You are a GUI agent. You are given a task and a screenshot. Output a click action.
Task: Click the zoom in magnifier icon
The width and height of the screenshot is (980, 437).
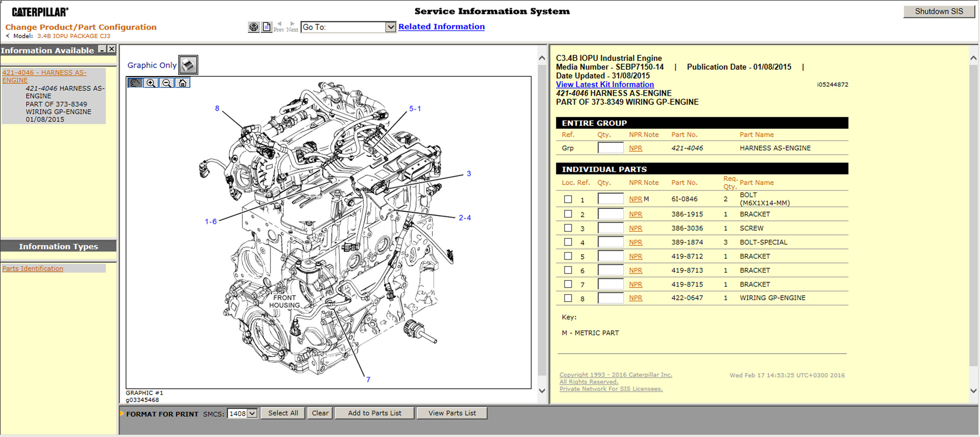click(151, 83)
